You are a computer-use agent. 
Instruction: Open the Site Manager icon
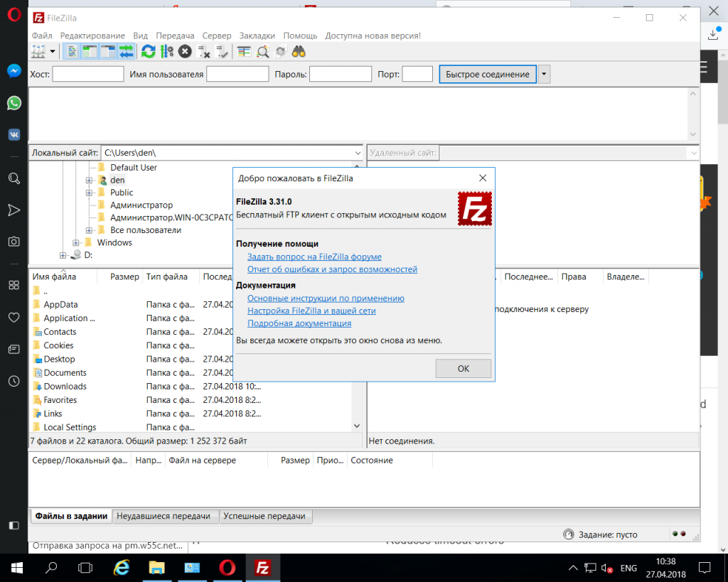click(38, 51)
